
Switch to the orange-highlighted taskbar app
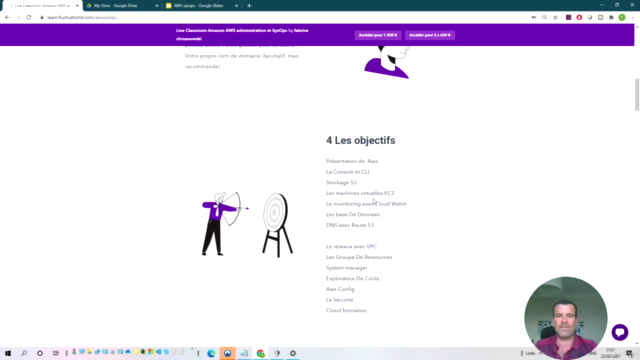[x=227, y=353]
